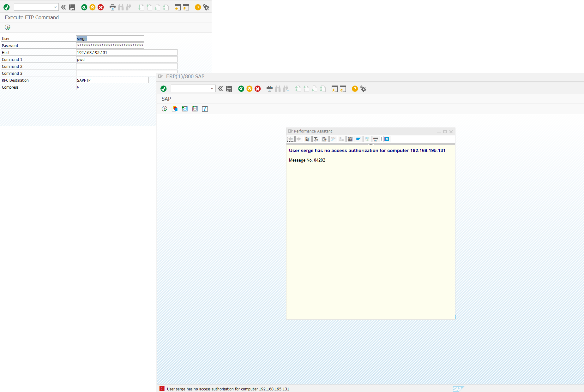Screen dimensions: 584x392
Task: Click green Back icon in FTP Command window
Action: point(84,7)
